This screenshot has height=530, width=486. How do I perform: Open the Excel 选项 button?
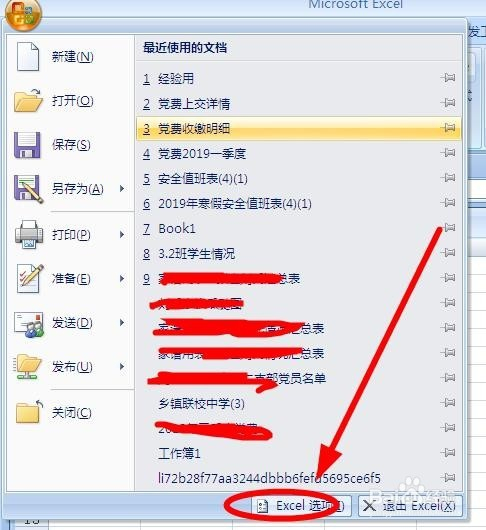click(x=300, y=506)
